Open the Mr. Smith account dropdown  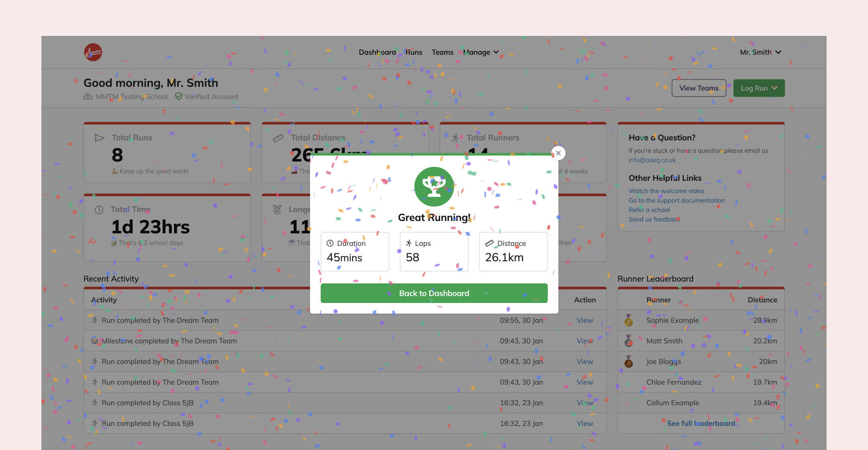(760, 52)
